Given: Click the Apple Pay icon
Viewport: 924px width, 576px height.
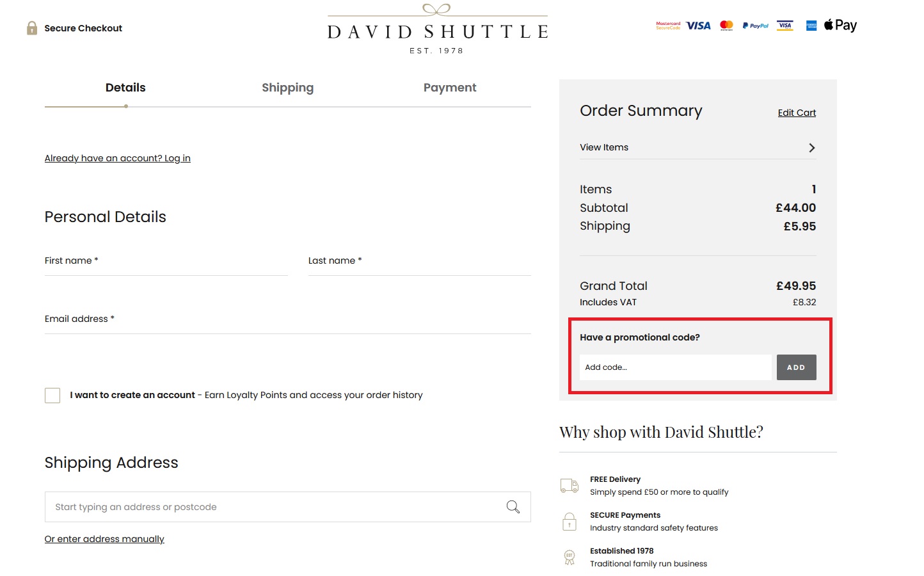Looking at the screenshot, I should [x=840, y=25].
